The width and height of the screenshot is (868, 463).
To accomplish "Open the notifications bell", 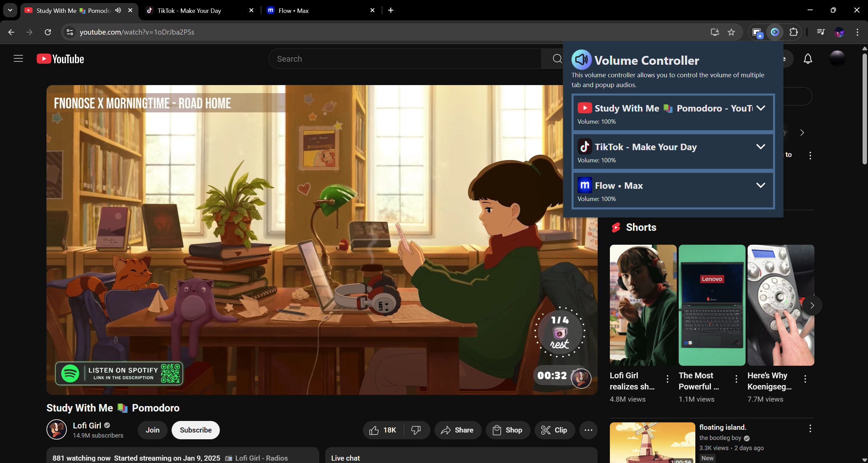I will click(808, 59).
